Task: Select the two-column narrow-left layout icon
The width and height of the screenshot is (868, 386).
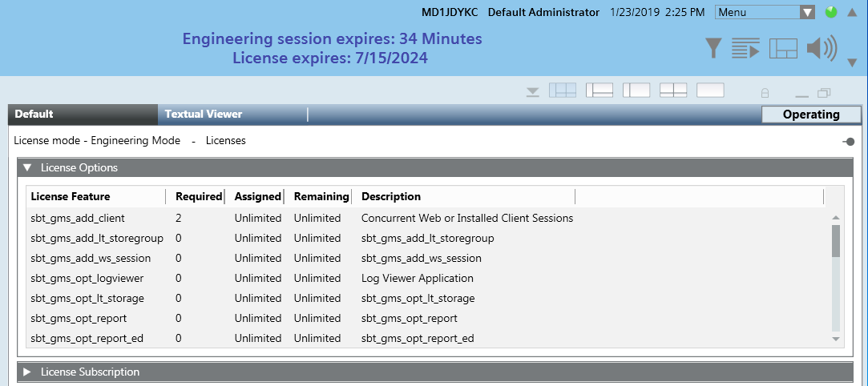Action: tap(636, 90)
